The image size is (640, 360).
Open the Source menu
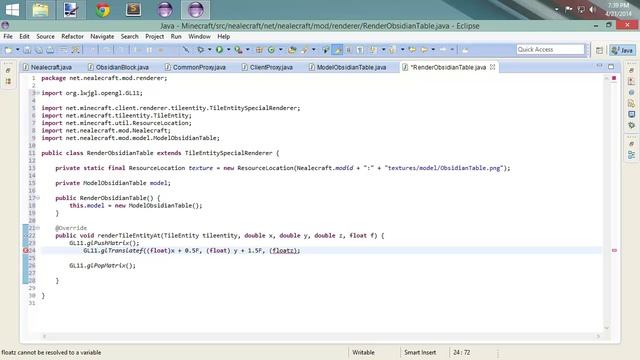[x=45, y=36]
